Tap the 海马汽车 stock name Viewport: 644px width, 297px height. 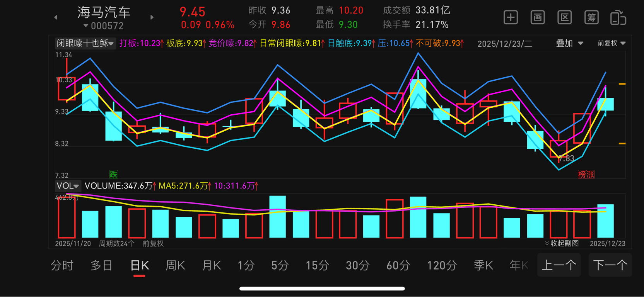pyautogui.click(x=104, y=12)
